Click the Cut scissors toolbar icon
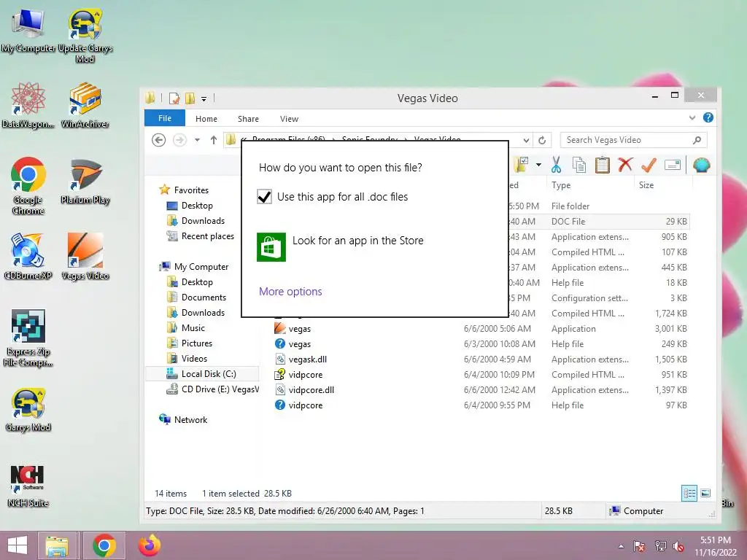Viewport: 747px width, 560px height. pos(556,165)
